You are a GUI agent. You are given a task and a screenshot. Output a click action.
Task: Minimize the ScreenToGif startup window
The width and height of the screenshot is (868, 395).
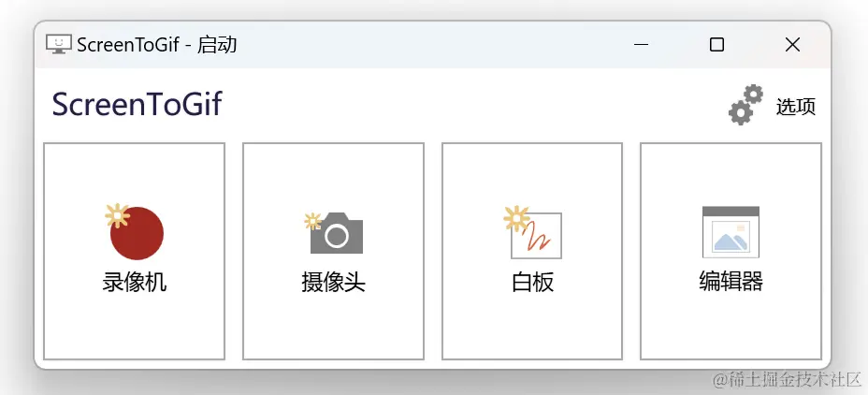[x=641, y=44]
